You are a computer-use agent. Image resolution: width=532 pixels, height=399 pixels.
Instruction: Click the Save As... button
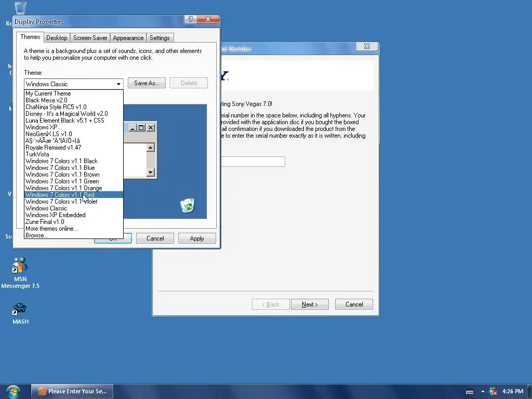tap(147, 83)
